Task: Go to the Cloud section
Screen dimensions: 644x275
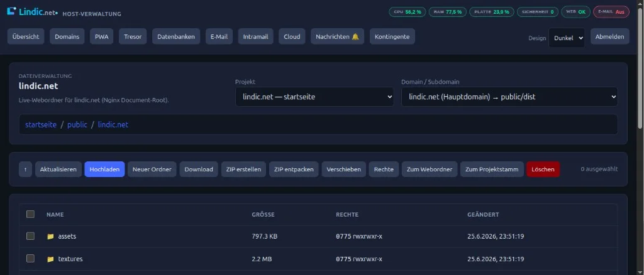Action: click(292, 36)
